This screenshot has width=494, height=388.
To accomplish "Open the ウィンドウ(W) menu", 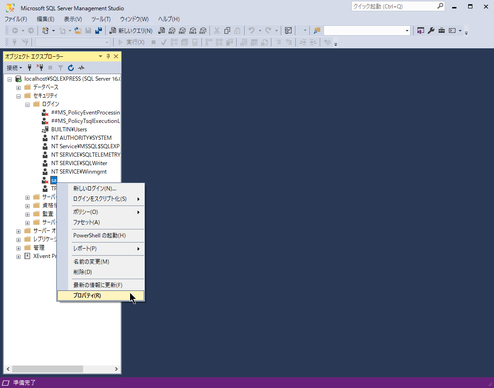I will point(134,19).
